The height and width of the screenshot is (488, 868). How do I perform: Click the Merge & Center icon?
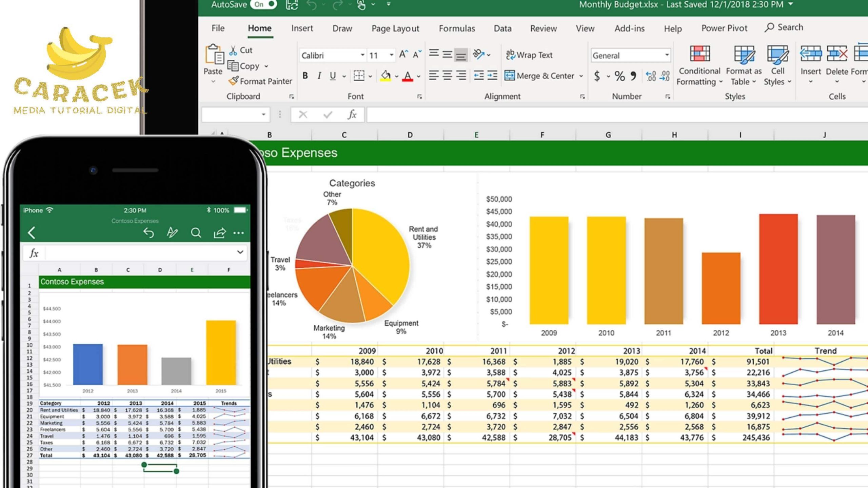coord(509,75)
